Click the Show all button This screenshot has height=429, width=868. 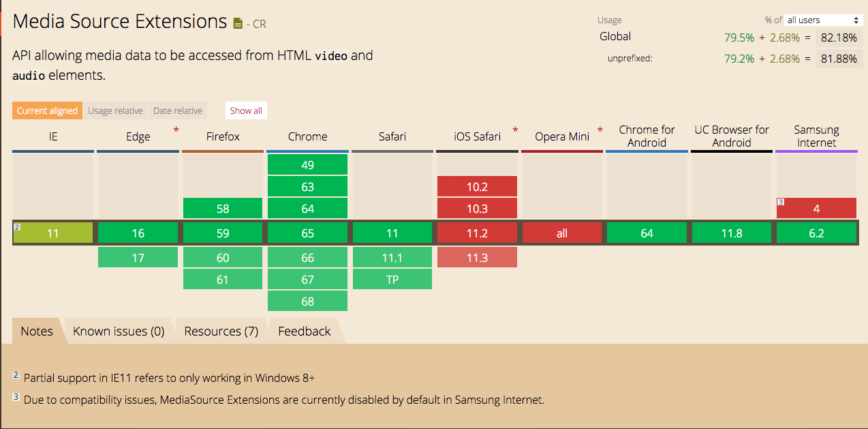click(246, 110)
